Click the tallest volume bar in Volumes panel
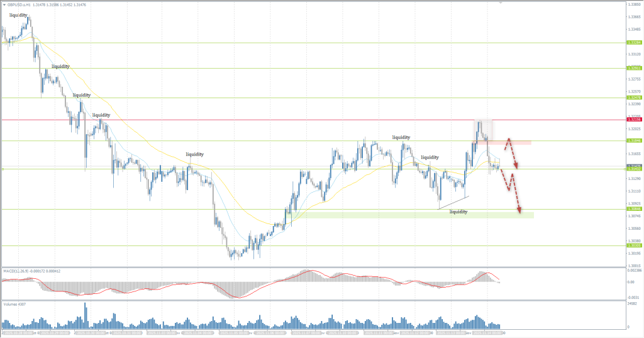The height and width of the screenshot is (338, 644). pyautogui.click(x=85, y=313)
